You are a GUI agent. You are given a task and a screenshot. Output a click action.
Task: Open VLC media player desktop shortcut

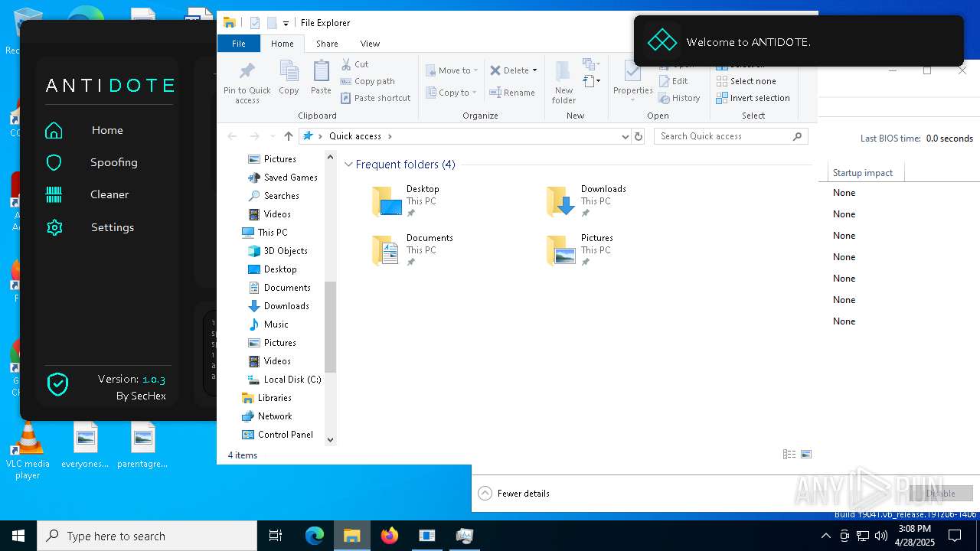[28, 452]
